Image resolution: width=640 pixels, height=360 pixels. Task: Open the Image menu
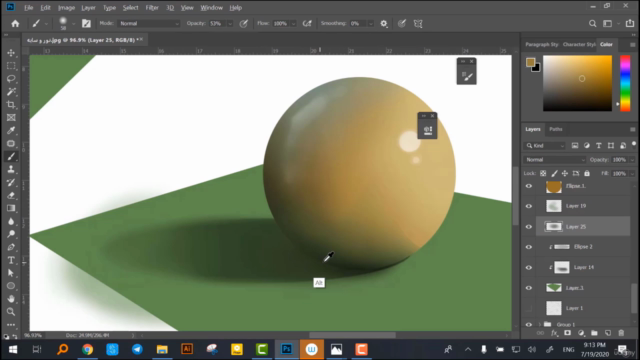(x=66, y=8)
